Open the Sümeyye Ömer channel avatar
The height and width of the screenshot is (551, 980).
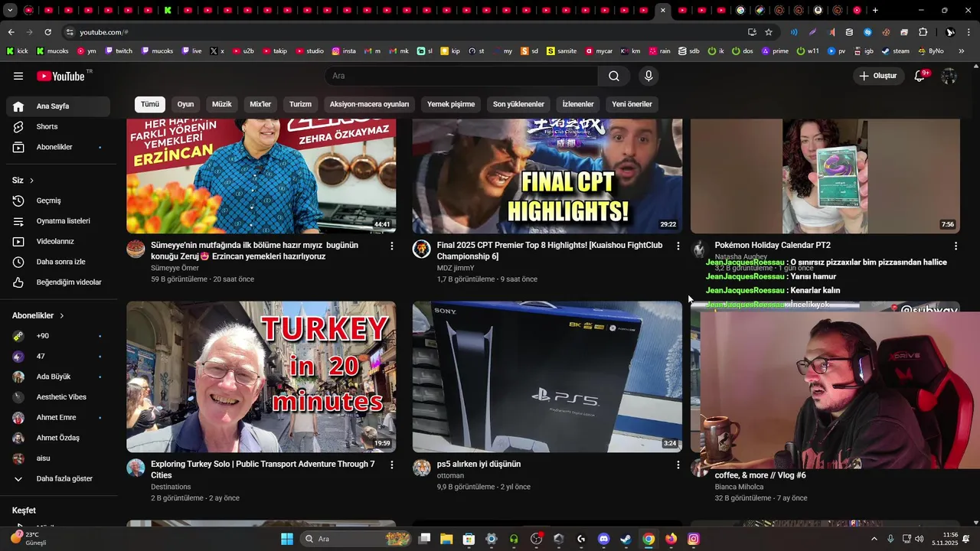136,249
